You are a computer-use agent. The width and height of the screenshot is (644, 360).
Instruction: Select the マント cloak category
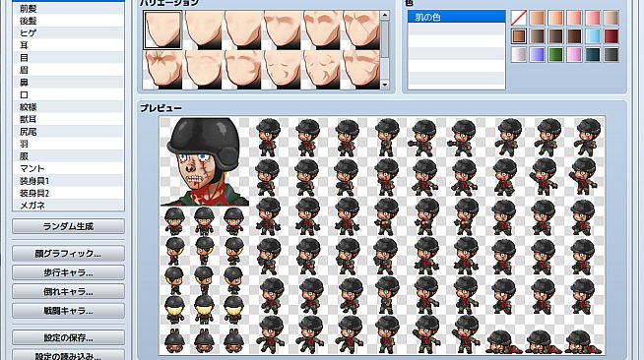[68, 168]
